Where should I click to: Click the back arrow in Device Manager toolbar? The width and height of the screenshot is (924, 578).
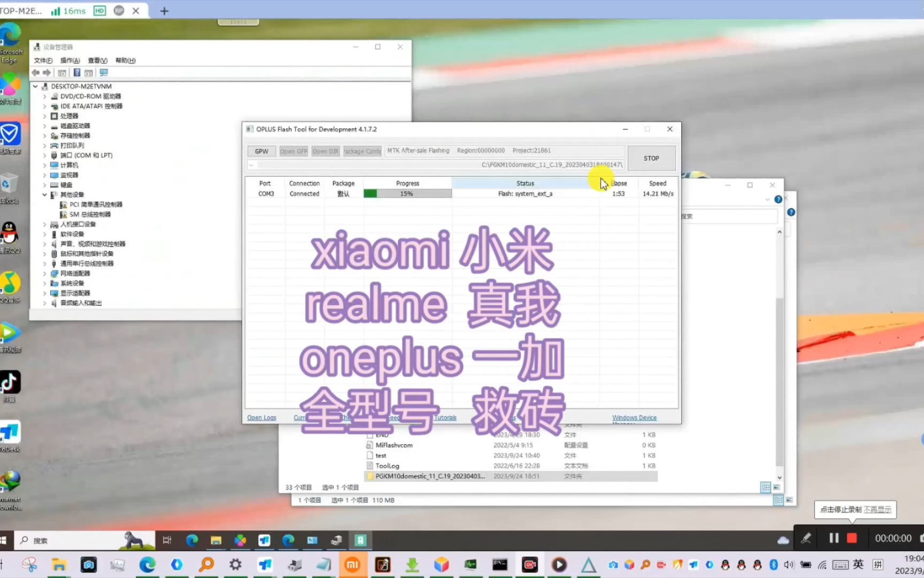[35, 73]
